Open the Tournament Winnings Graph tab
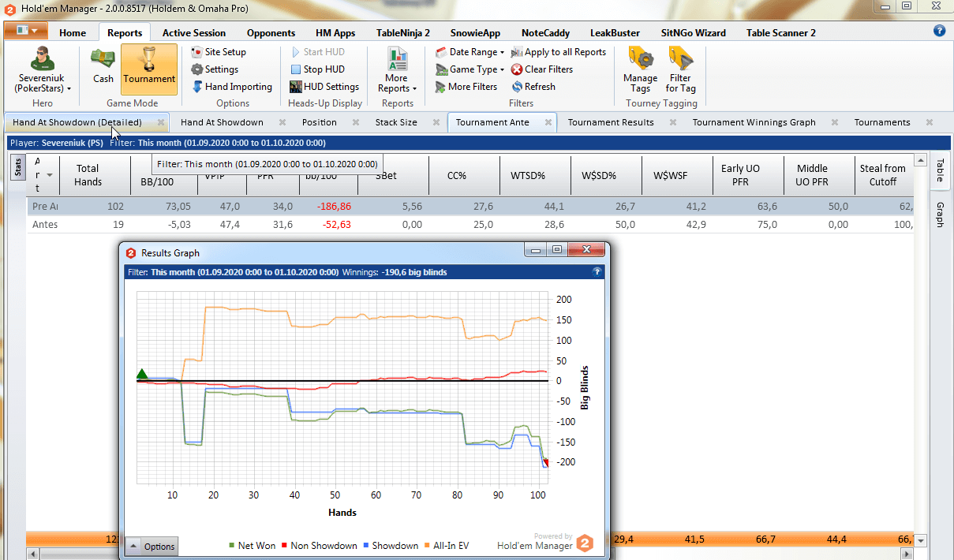 tap(754, 122)
